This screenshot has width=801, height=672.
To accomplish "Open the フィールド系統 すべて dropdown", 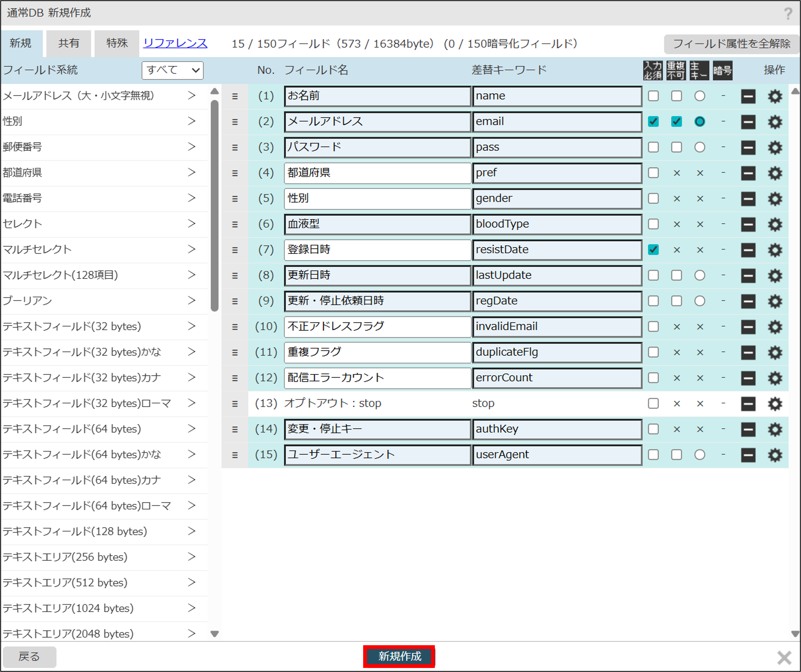I will pos(172,70).
